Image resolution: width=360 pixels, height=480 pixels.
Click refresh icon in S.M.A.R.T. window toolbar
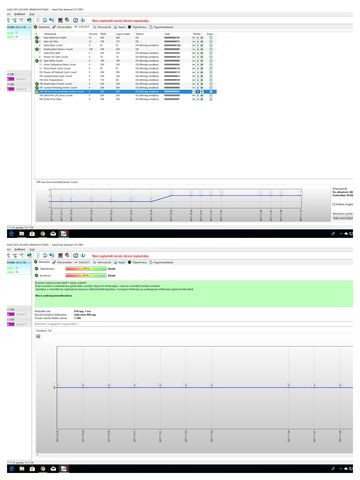tap(45, 21)
